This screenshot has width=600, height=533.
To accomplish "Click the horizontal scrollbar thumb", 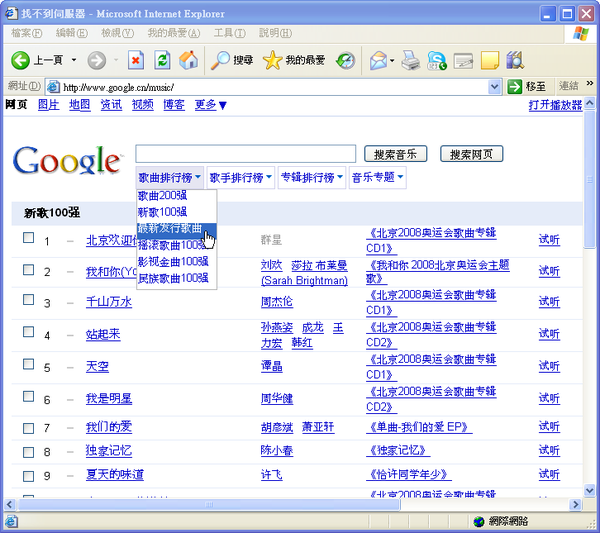I will click(209, 504).
